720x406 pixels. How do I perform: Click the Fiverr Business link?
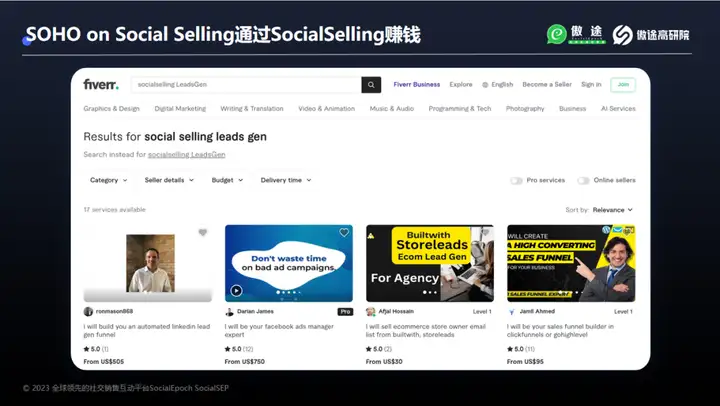pos(416,85)
